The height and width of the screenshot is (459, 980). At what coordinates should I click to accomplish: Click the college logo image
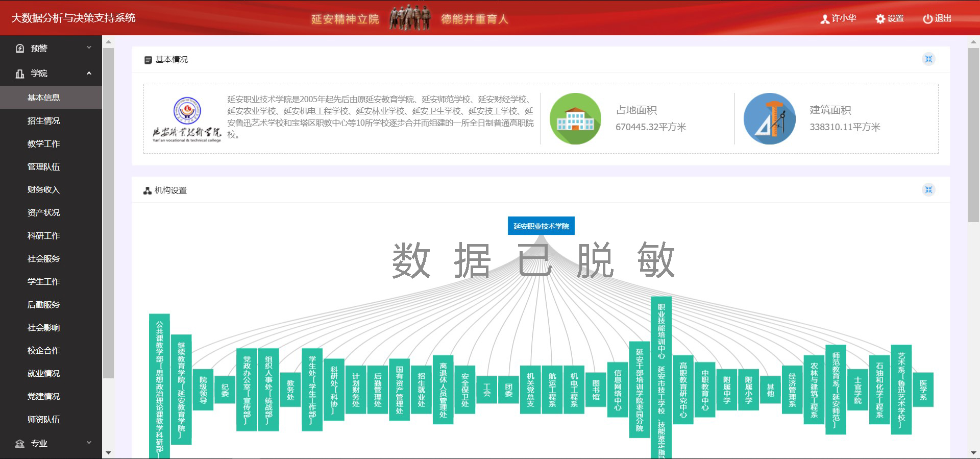tap(187, 119)
